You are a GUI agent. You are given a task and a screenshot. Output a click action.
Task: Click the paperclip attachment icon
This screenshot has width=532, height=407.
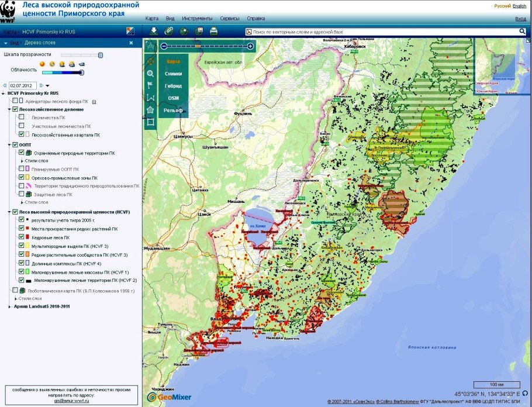pos(168,31)
